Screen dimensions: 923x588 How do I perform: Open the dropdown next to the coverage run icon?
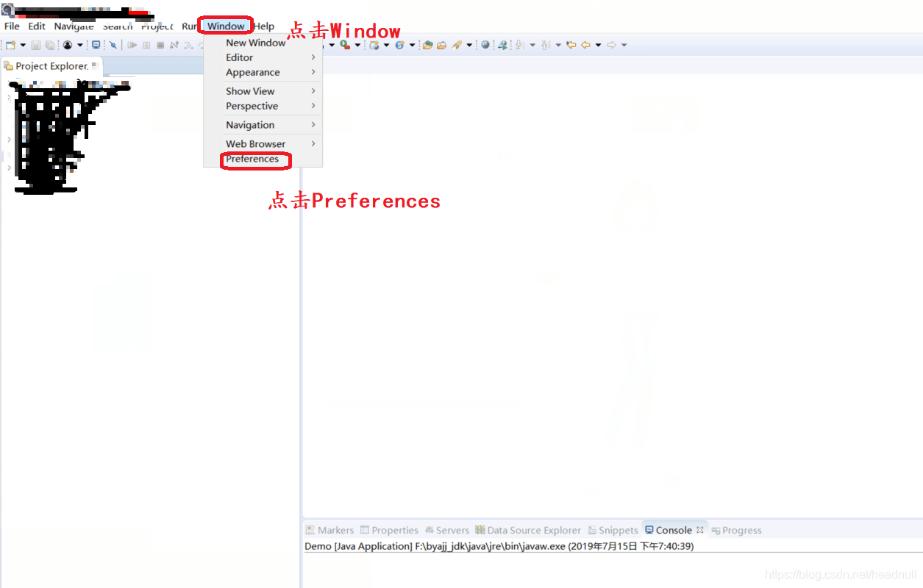click(357, 45)
